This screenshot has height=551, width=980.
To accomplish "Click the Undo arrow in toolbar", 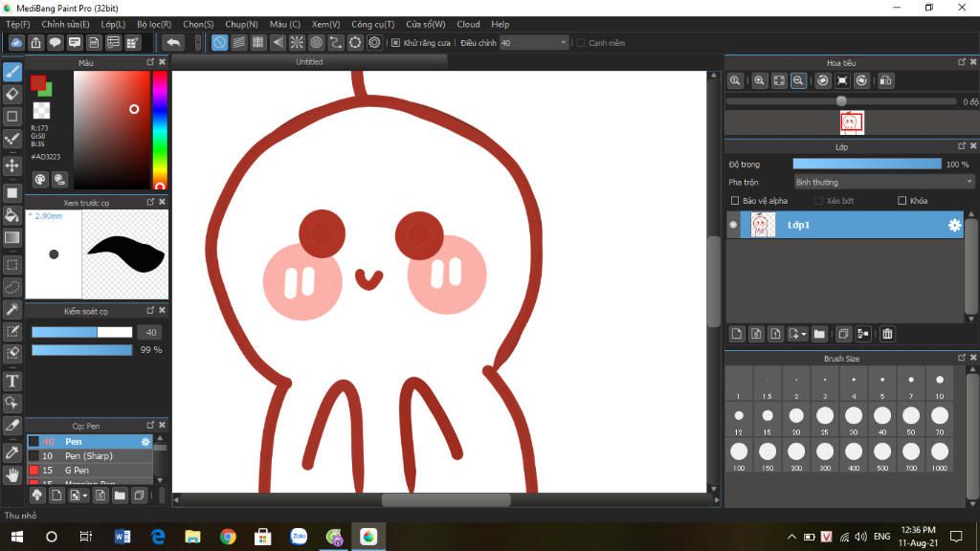I will [x=173, y=43].
